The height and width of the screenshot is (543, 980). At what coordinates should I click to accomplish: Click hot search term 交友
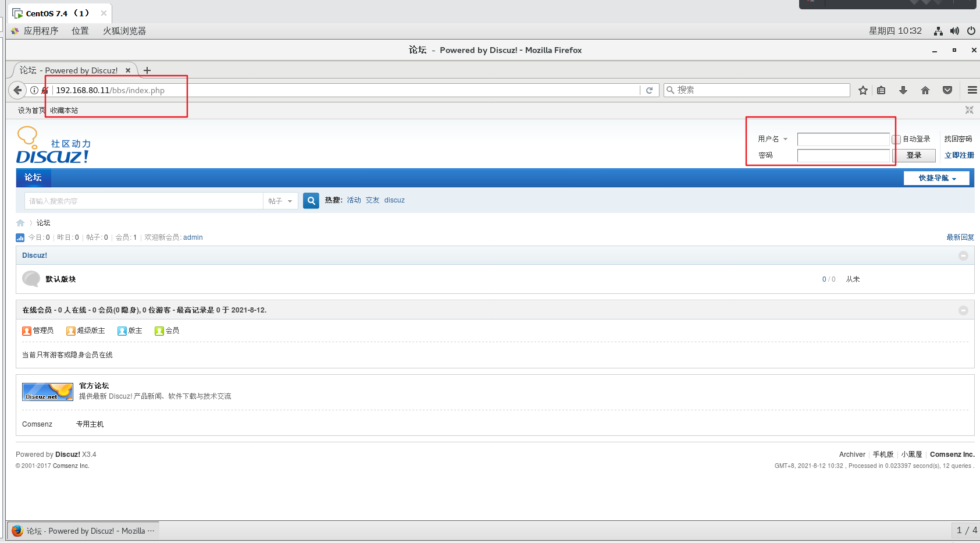tap(372, 200)
